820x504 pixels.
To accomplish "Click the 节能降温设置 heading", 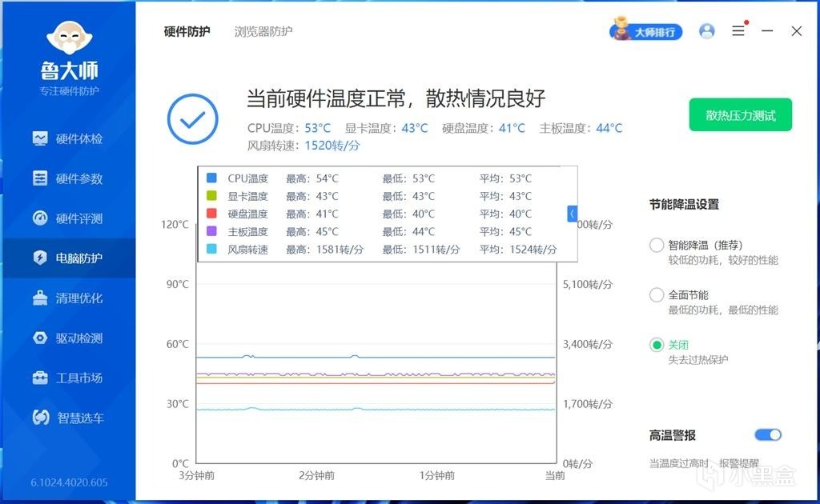I will click(x=684, y=204).
